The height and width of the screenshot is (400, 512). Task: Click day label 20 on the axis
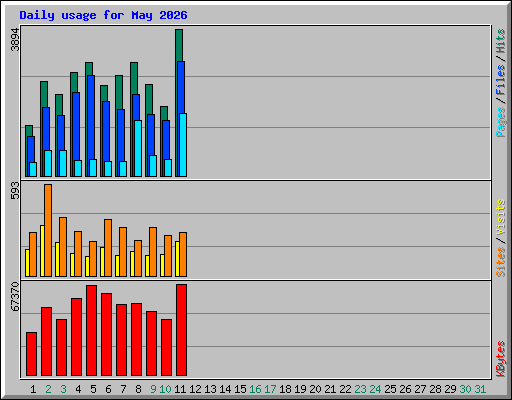click(x=315, y=389)
